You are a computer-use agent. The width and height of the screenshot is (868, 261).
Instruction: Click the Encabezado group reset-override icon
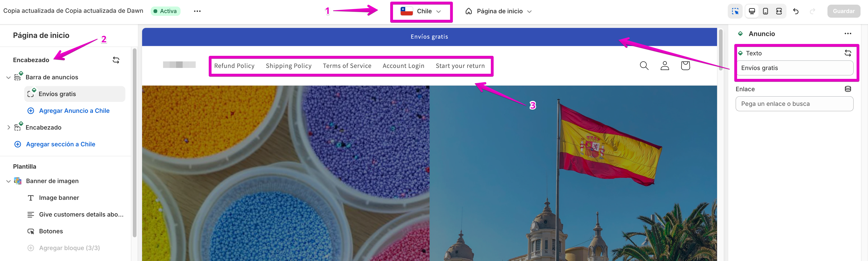pos(116,60)
